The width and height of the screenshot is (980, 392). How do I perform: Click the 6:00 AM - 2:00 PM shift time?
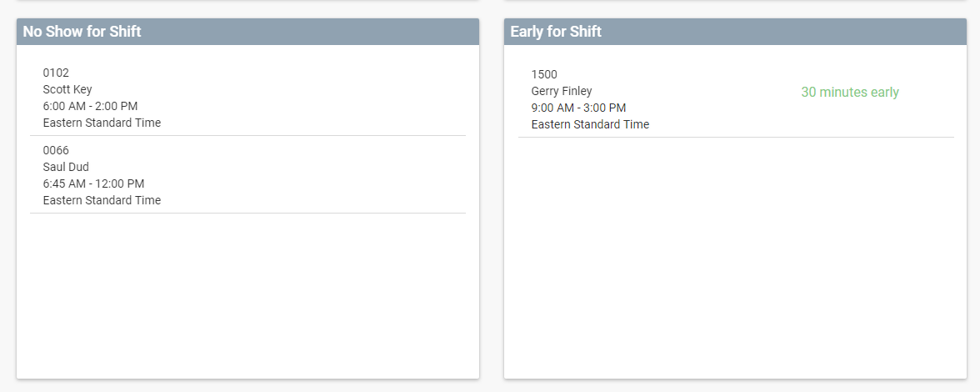coord(90,106)
